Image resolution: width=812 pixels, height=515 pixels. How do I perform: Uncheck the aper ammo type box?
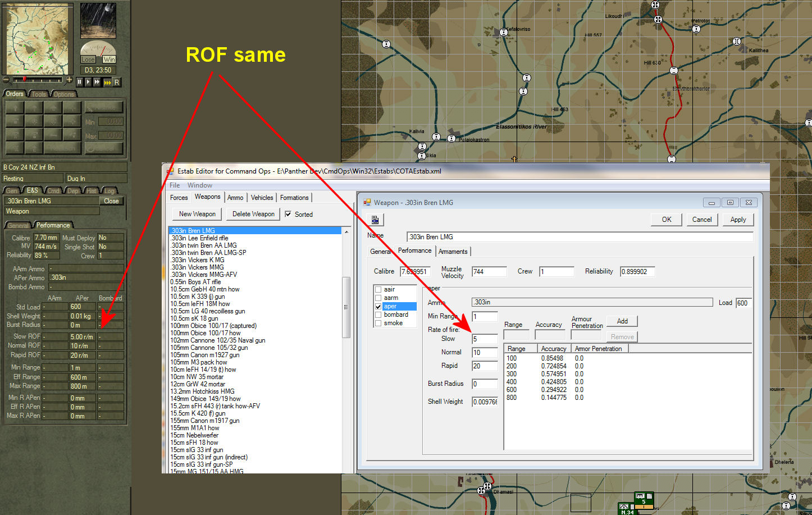(x=378, y=307)
